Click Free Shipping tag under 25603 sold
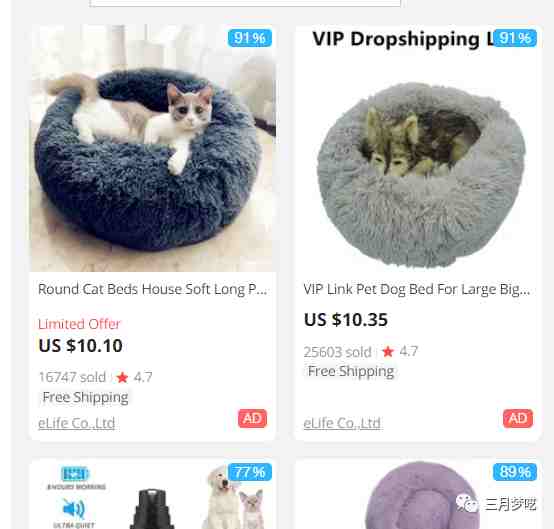Image resolution: width=554 pixels, height=529 pixels. [x=351, y=371]
